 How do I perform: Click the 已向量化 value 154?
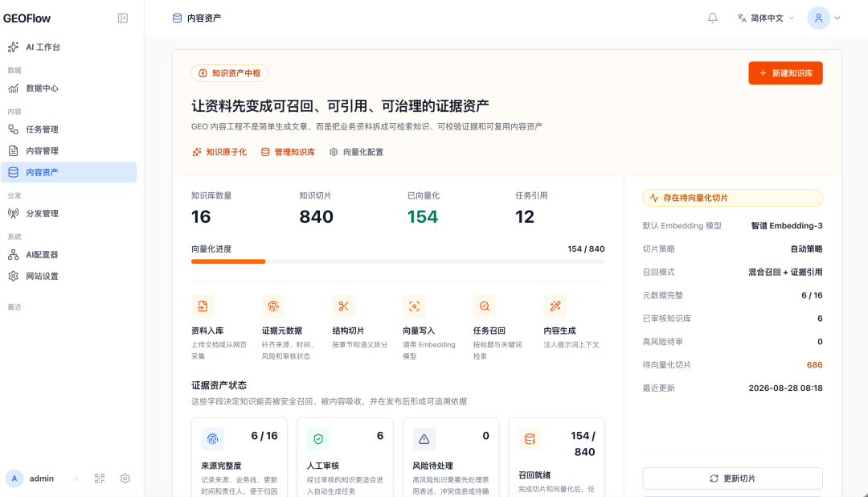423,216
